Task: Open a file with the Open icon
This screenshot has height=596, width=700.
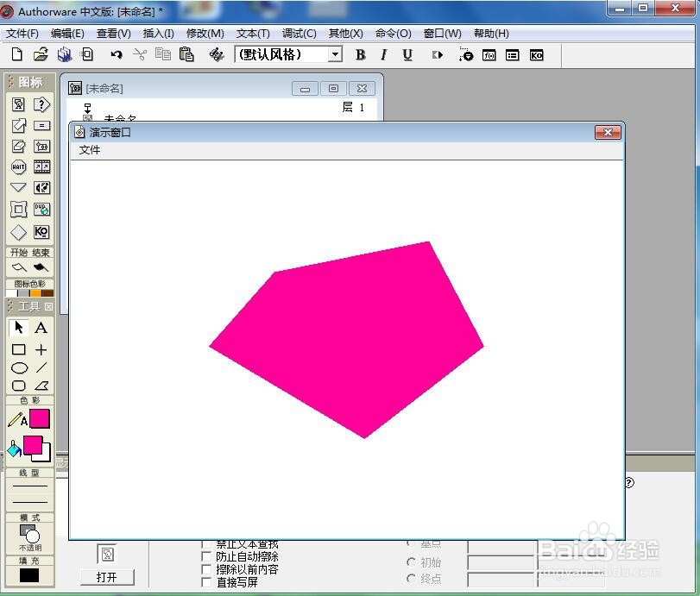Action: coord(41,54)
